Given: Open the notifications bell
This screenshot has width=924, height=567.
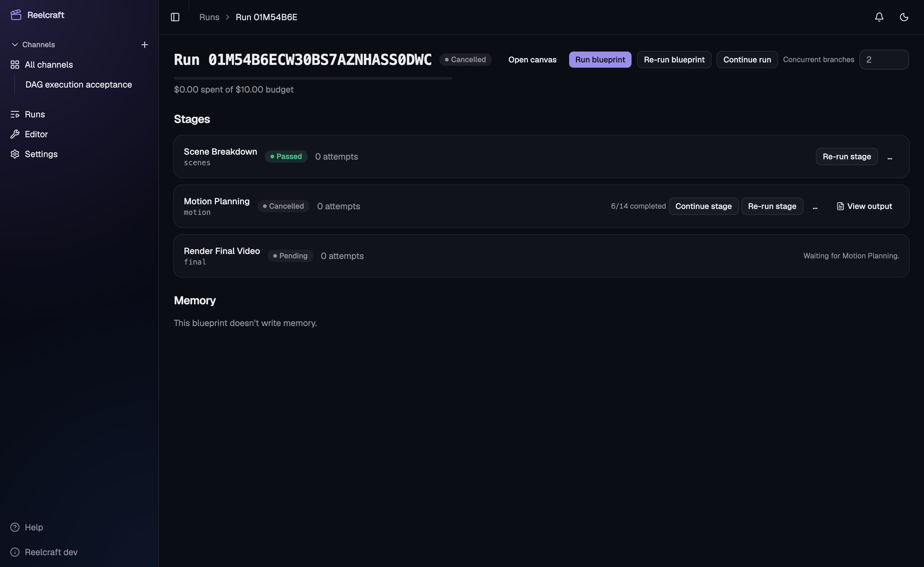Looking at the screenshot, I should [x=879, y=17].
